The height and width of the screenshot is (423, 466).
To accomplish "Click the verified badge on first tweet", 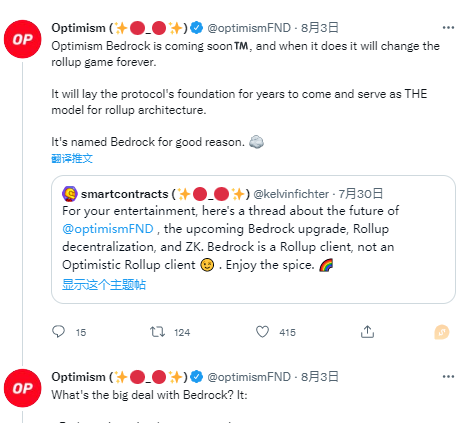I will (197, 28).
